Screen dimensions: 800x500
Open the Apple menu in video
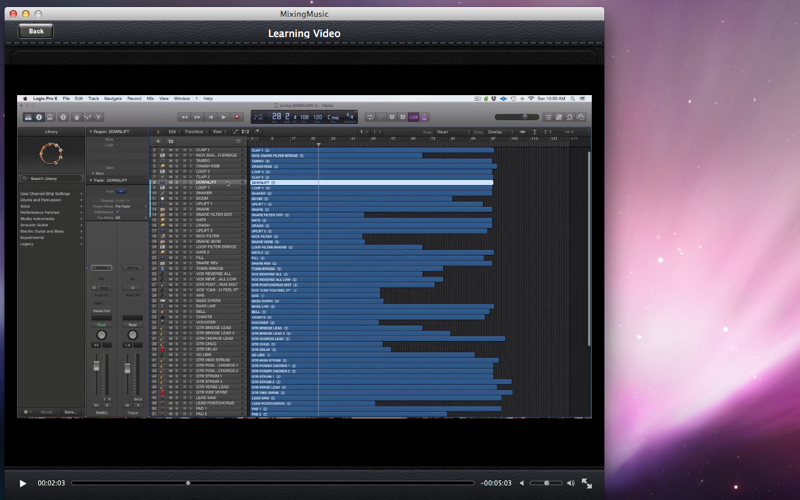click(x=24, y=98)
